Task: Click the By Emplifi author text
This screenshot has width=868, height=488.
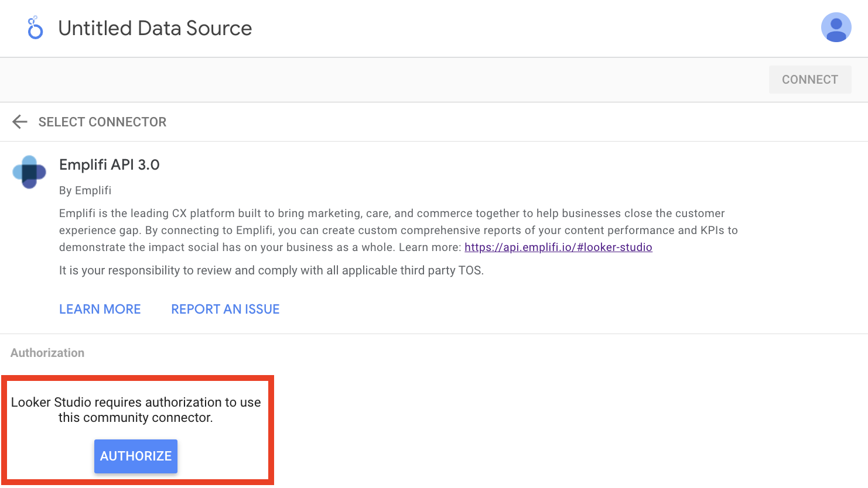Action: 86,190
